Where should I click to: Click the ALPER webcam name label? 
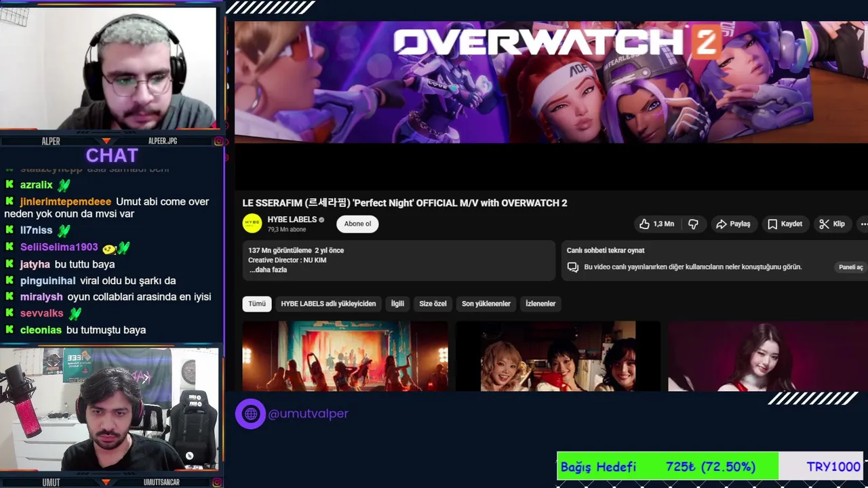tap(51, 141)
